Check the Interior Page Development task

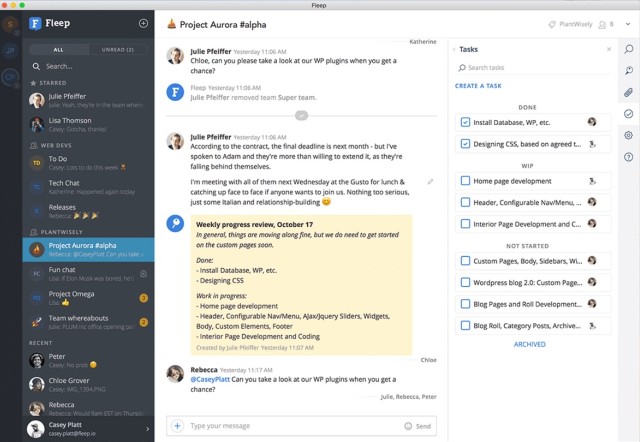click(465, 224)
